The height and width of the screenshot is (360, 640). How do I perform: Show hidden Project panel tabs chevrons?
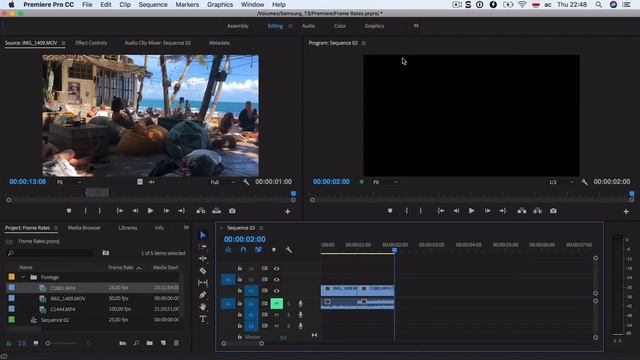click(186, 227)
